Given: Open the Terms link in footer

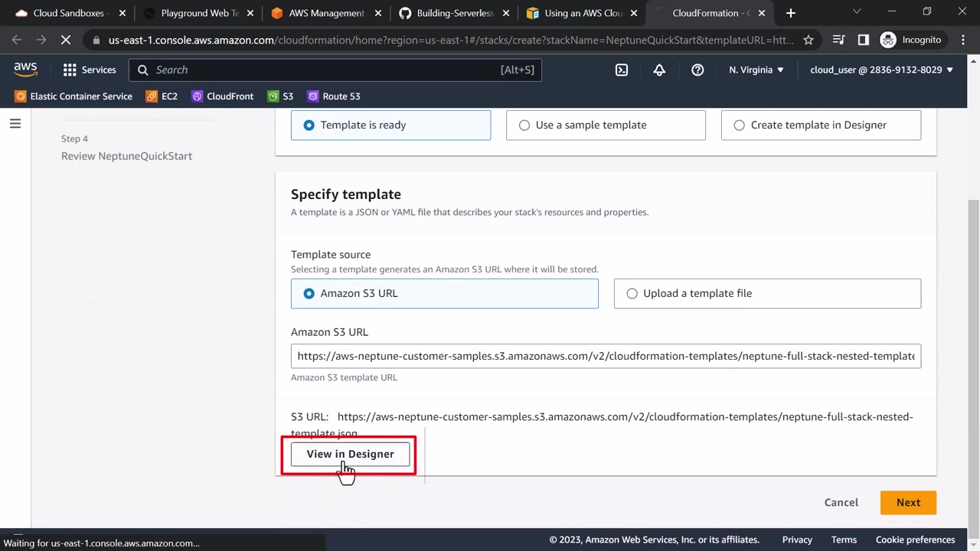Looking at the screenshot, I should click(844, 540).
